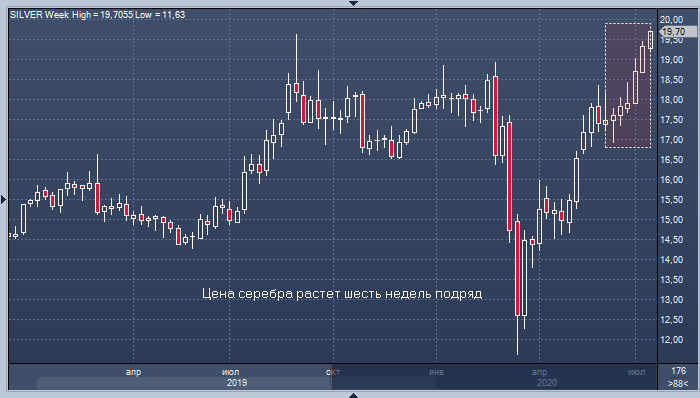This screenshot has height=398, width=700.
Task: Click the >88< compress bars button
Action: [x=678, y=383]
